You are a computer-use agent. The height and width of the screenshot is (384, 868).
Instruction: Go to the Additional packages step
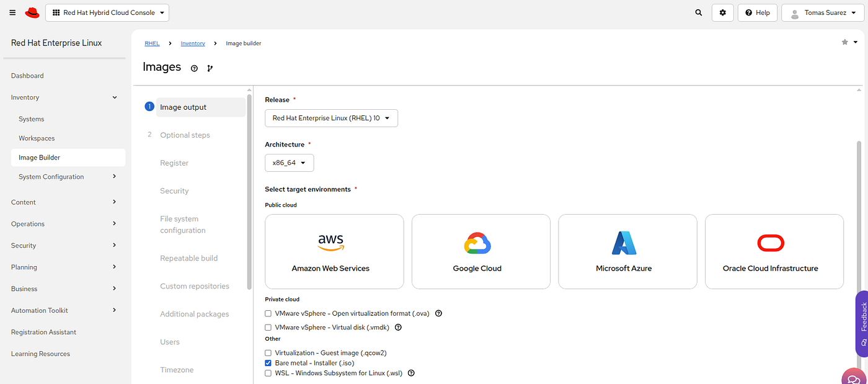(195, 314)
